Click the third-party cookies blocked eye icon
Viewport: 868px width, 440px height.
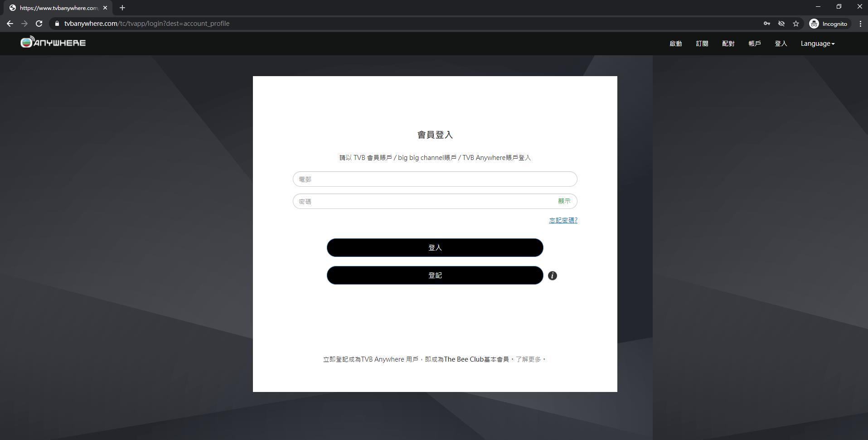coord(781,24)
